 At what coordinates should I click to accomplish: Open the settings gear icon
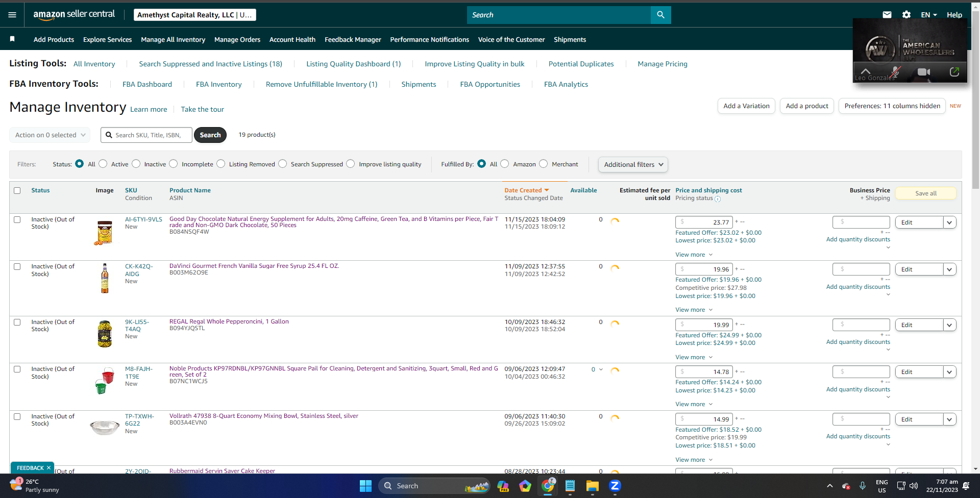pyautogui.click(x=906, y=15)
